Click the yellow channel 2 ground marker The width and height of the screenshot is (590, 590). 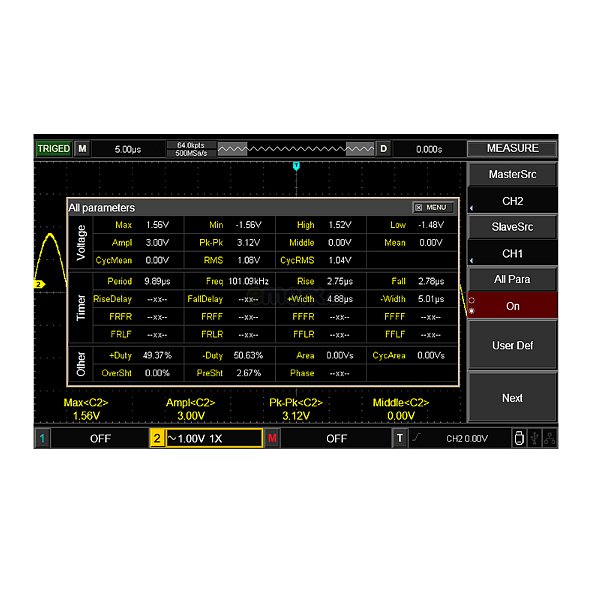(39, 284)
